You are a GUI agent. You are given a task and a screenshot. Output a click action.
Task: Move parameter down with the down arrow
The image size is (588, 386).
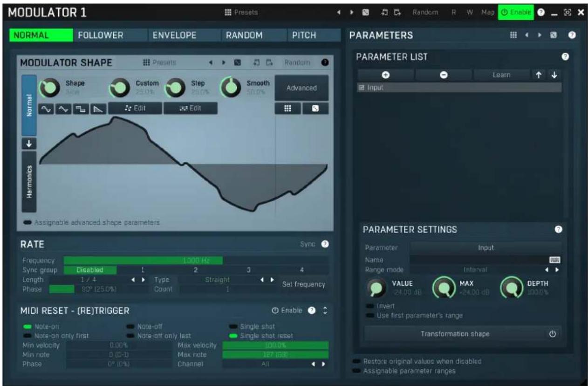tap(554, 75)
